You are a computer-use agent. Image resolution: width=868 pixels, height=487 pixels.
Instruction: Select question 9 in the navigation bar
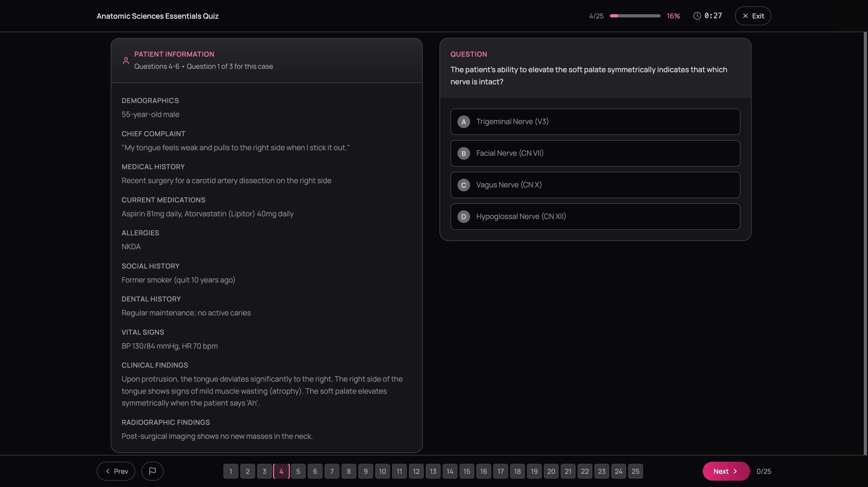[365, 471]
